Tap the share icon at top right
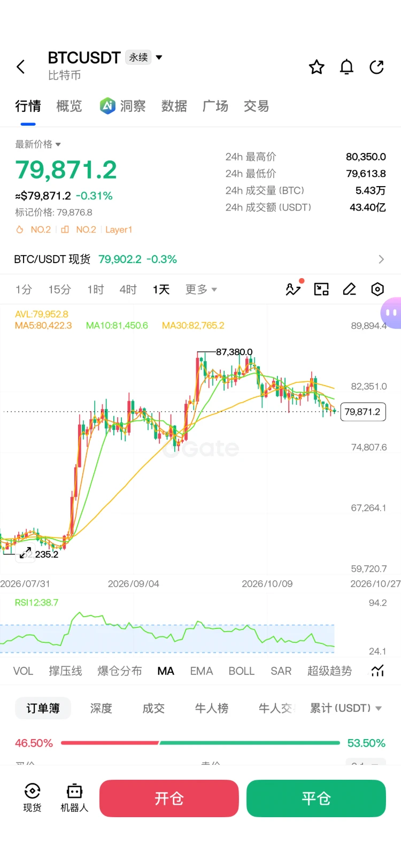Image resolution: width=401 pixels, height=868 pixels. [x=377, y=67]
